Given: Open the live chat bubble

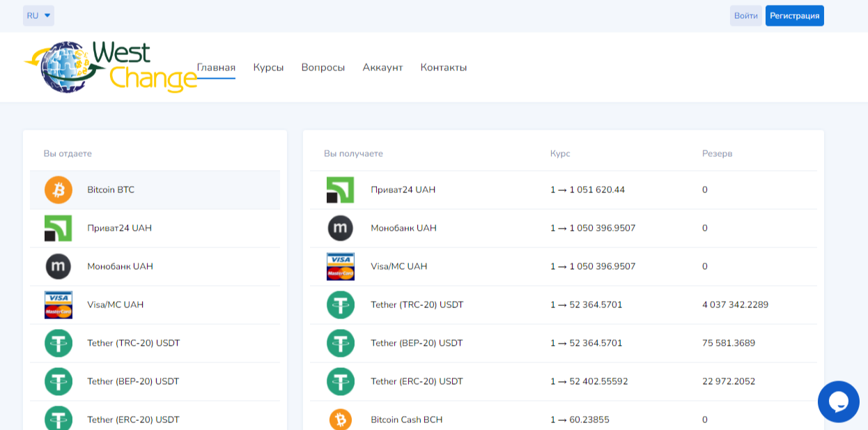Looking at the screenshot, I should coord(838,401).
